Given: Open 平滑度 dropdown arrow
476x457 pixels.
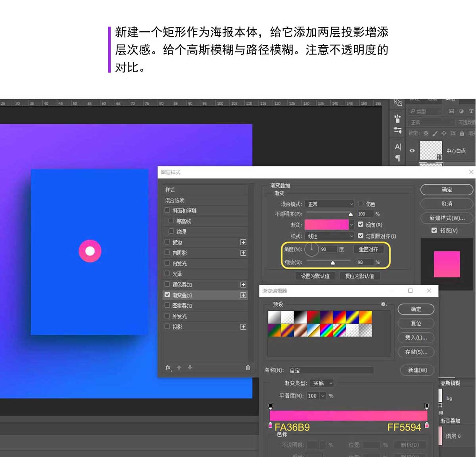Looking at the screenshot, I should [x=323, y=396].
